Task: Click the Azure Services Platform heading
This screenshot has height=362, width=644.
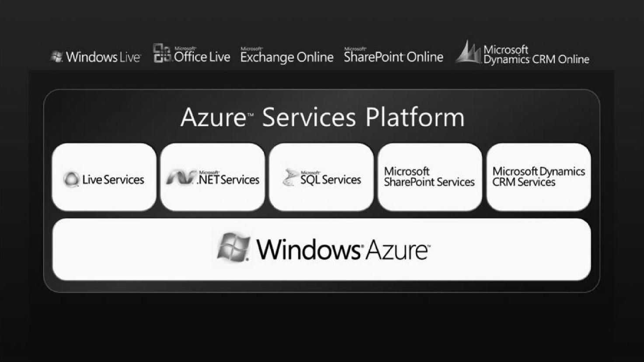Action: 322,117
